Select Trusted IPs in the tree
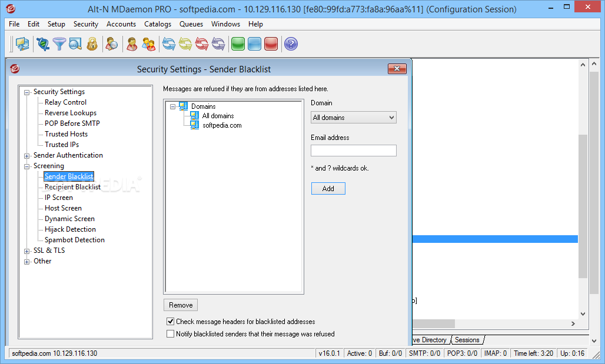This screenshot has width=605, height=364. pos(62,145)
